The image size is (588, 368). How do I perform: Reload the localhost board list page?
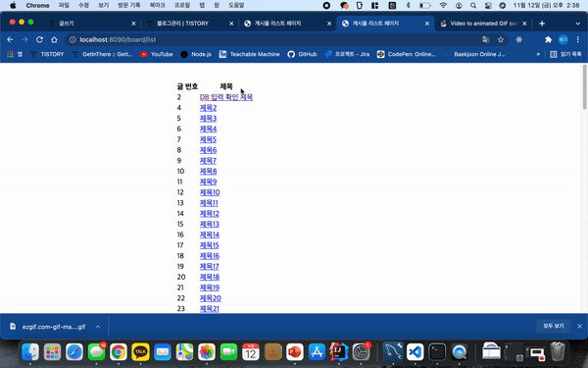point(39,39)
